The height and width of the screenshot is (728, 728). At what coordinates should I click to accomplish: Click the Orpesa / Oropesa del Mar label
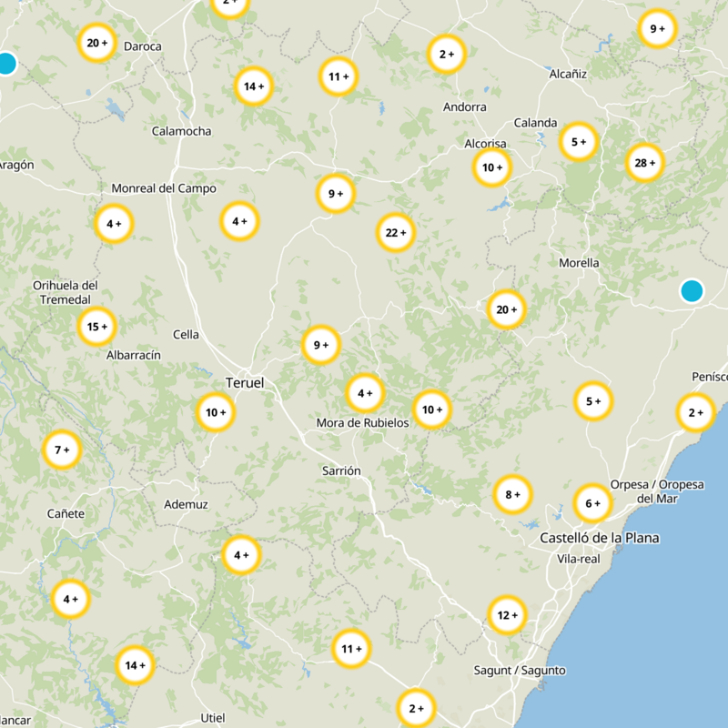coord(657,491)
